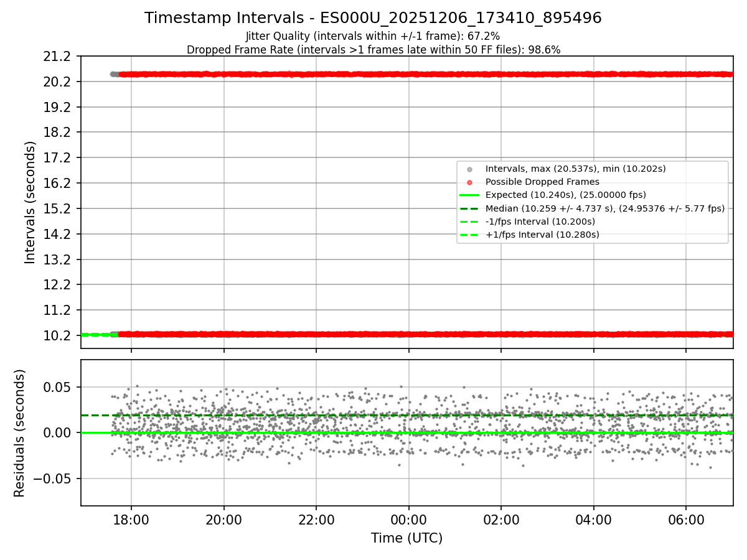Click the x-axis label 'Time (UTC)'
This screenshot has width=747, height=560.
(406, 538)
